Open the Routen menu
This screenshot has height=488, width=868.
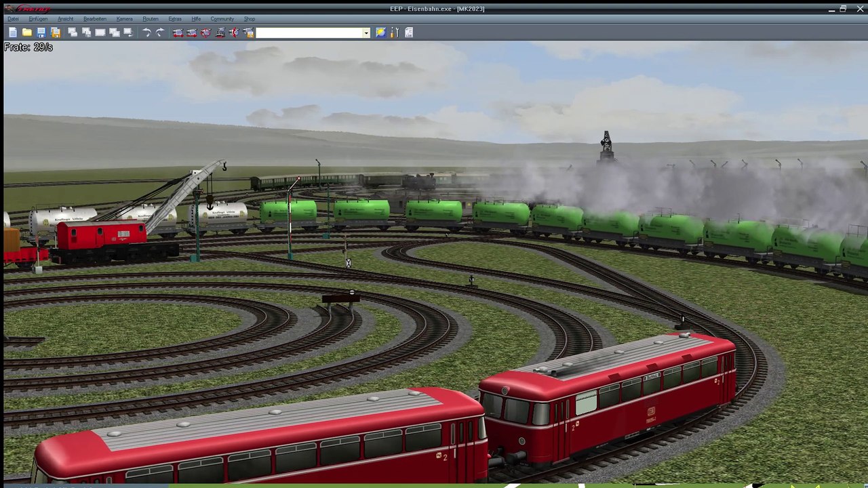tap(151, 19)
